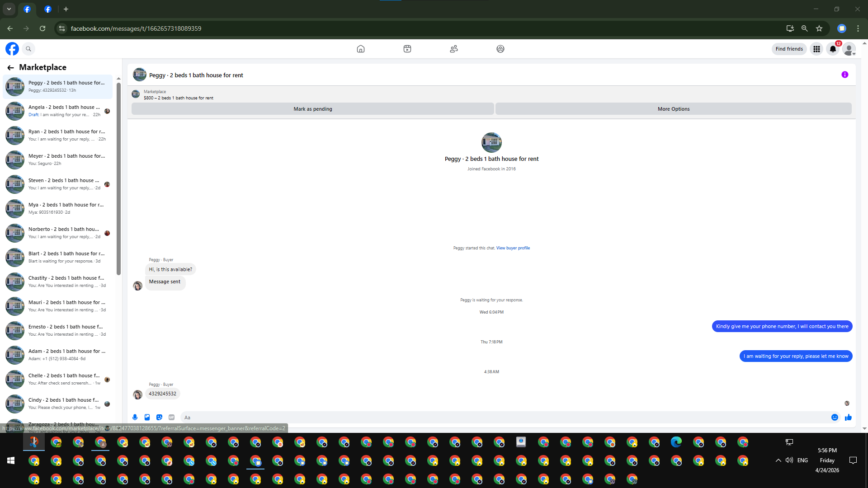This screenshot has width=868, height=488.
Task: Open Angela's conversation with draft
Action: [58, 111]
